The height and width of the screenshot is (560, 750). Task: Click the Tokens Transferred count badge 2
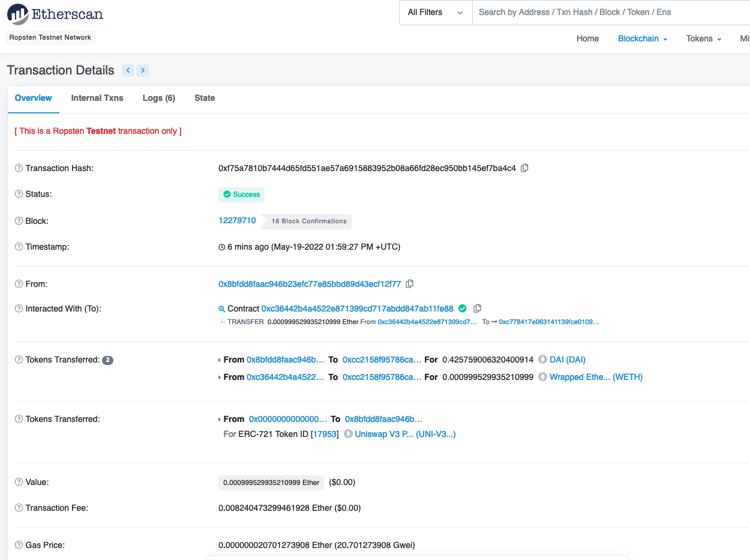[x=107, y=360]
